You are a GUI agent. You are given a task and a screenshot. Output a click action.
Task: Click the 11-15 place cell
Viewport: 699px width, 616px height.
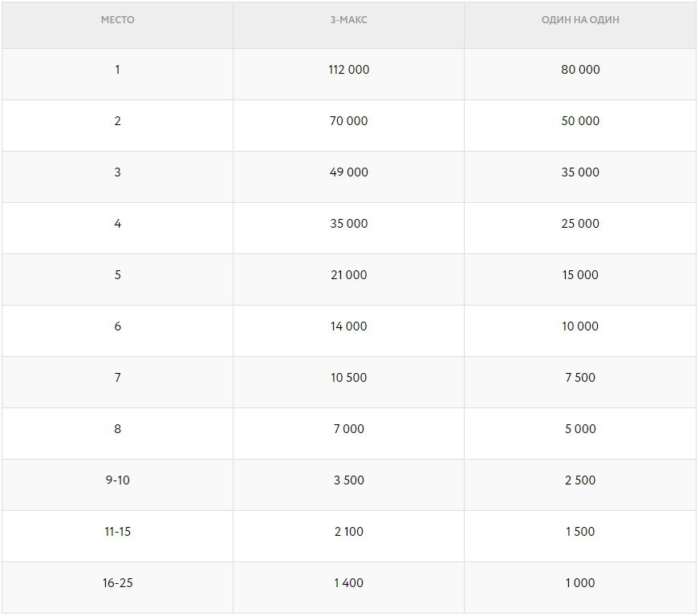pyautogui.click(x=117, y=532)
